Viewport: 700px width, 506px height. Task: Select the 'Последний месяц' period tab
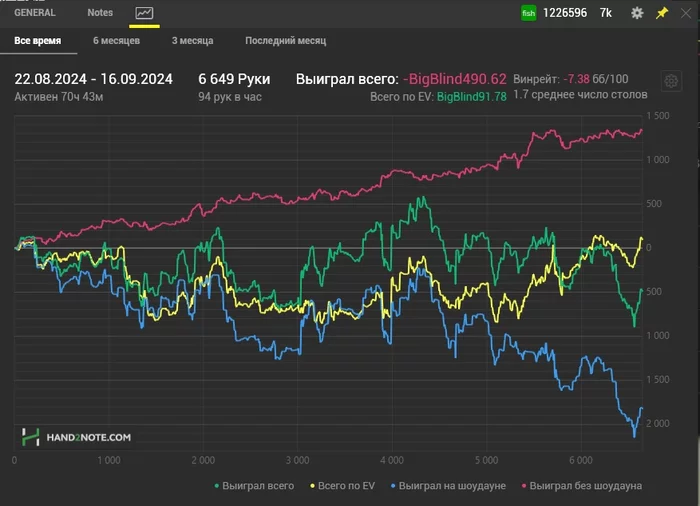[285, 41]
